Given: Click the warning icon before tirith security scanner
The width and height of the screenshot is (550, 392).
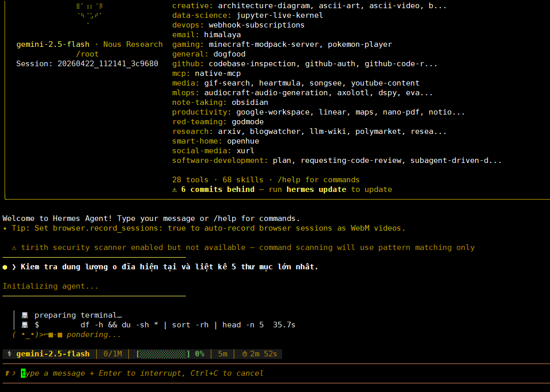Looking at the screenshot, I should pos(14,247).
